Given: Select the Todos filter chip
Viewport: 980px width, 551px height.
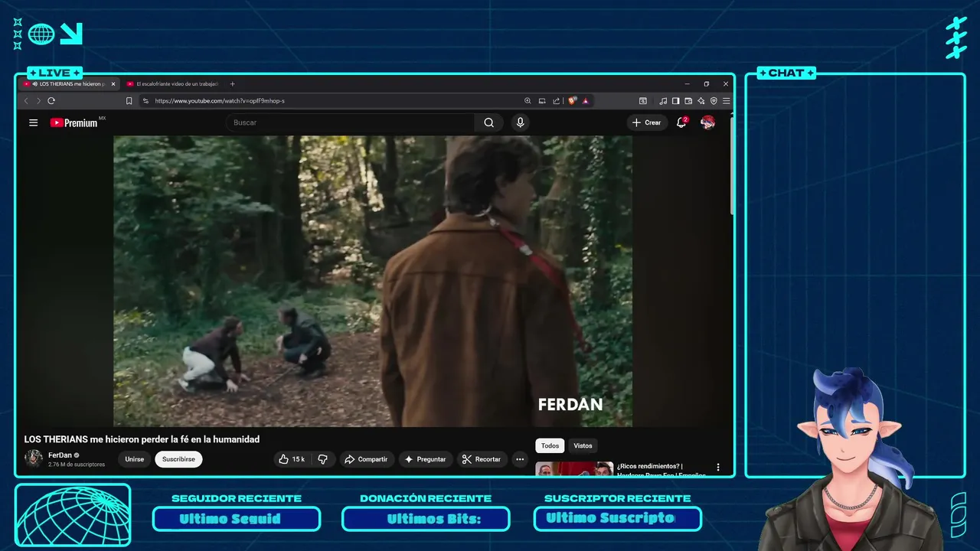Looking at the screenshot, I should click(x=550, y=445).
